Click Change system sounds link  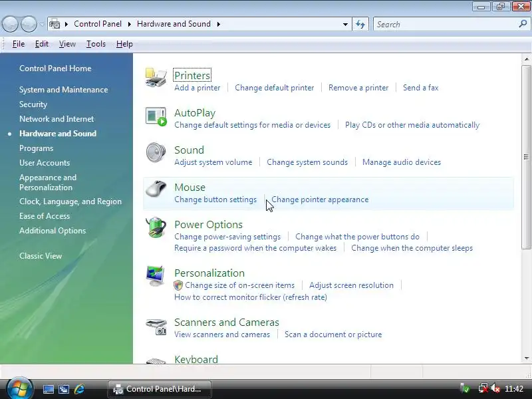click(x=307, y=162)
